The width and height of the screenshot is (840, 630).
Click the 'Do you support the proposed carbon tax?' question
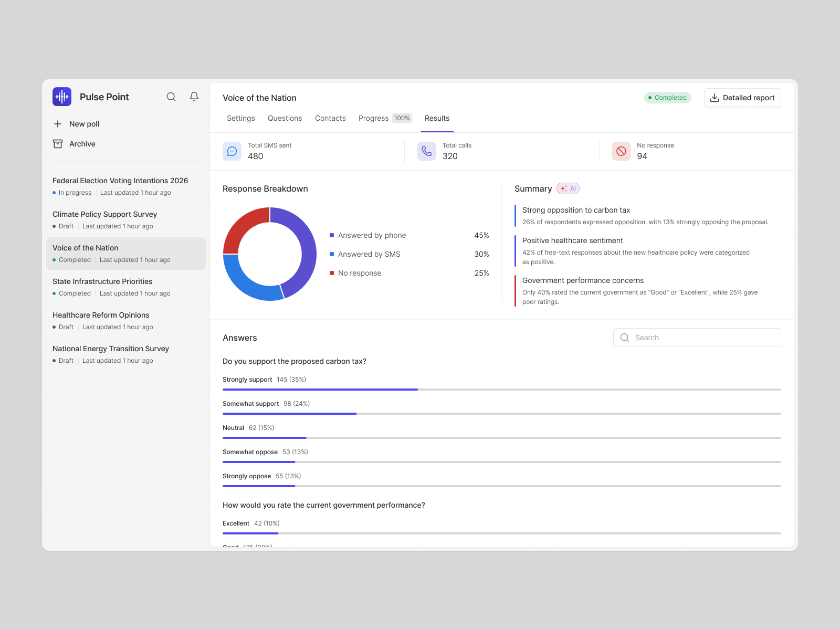[x=295, y=361]
